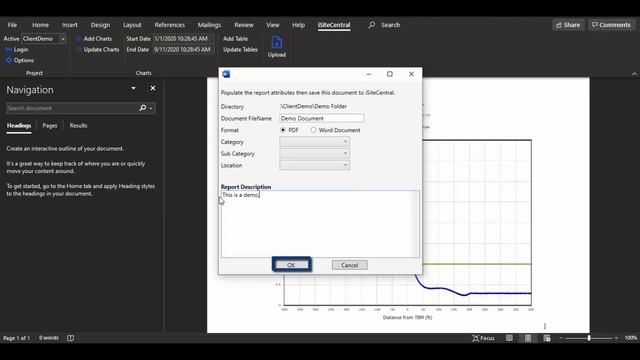The height and width of the screenshot is (360, 640).
Task: Click the Start Date field
Action: pyautogui.click(x=183, y=38)
